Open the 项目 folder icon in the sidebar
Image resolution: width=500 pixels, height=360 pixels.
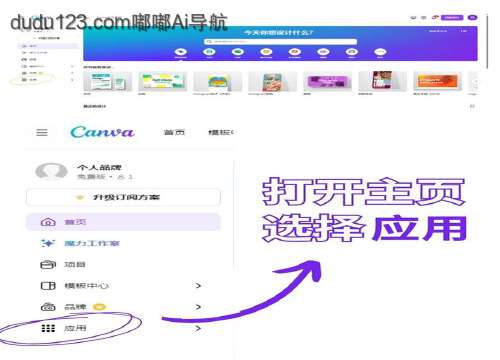pyautogui.click(x=48, y=265)
